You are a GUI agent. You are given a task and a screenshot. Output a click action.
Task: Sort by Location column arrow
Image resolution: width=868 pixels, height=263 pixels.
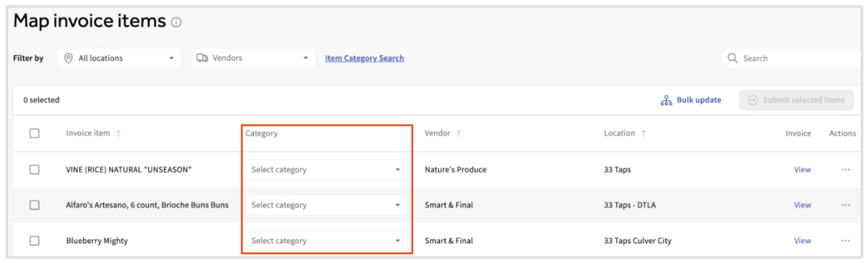tap(644, 133)
